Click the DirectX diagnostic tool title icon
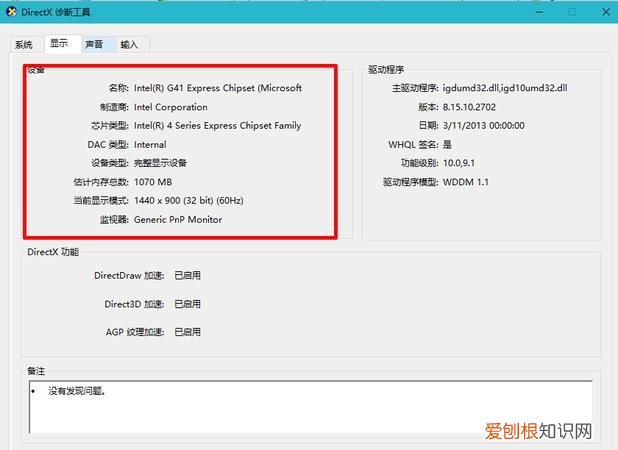The image size is (618, 450). click(x=12, y=12)
